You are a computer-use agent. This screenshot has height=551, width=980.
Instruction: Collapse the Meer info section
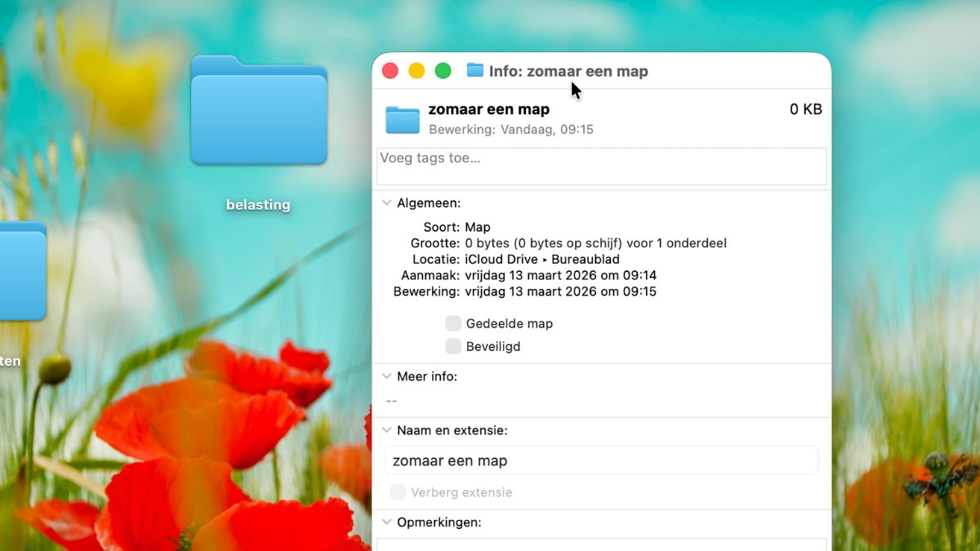pyautogui.click(x=385, y=376)
